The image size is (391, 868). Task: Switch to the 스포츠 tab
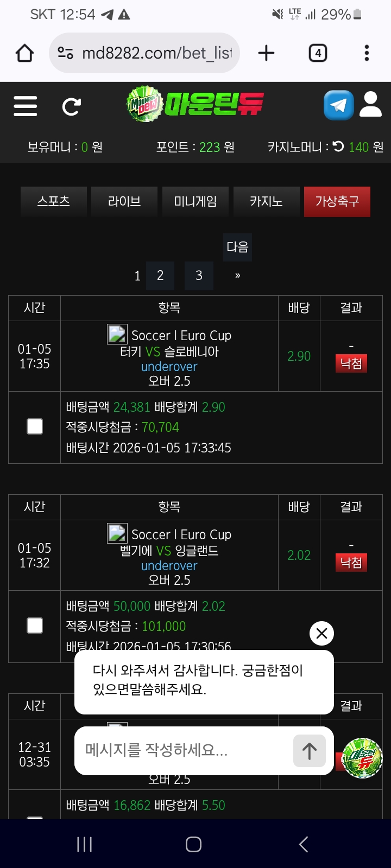pos(54,201)
